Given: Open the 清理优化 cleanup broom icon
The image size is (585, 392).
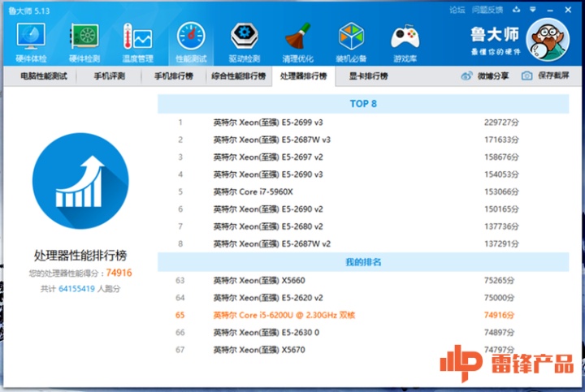Looking at the screenshot, I should click(x=297, y=42).
